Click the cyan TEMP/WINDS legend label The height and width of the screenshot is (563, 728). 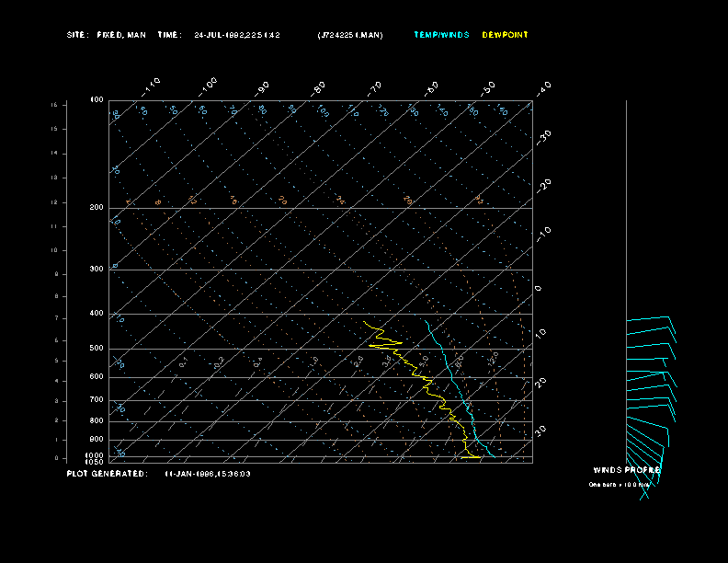tap(441, 35)
